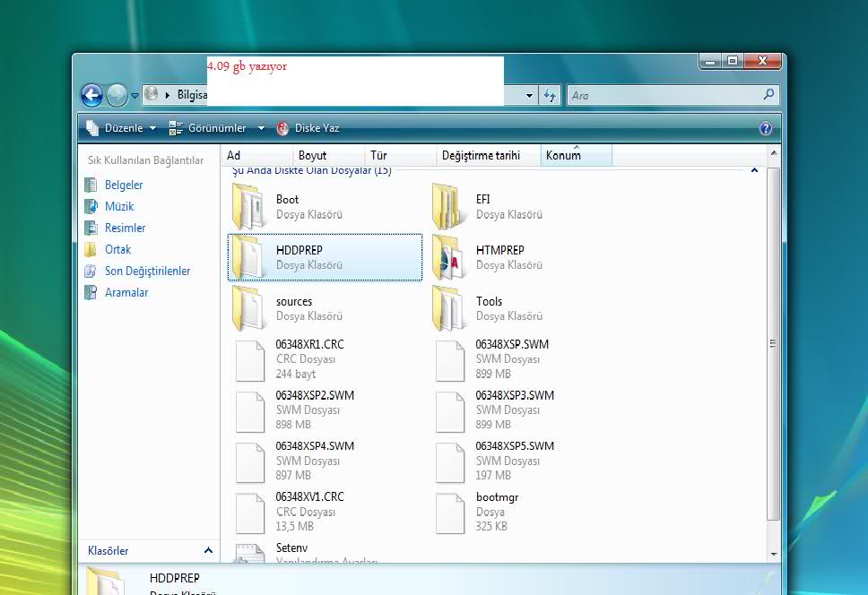Sort by the Ad column

point(256,155)
